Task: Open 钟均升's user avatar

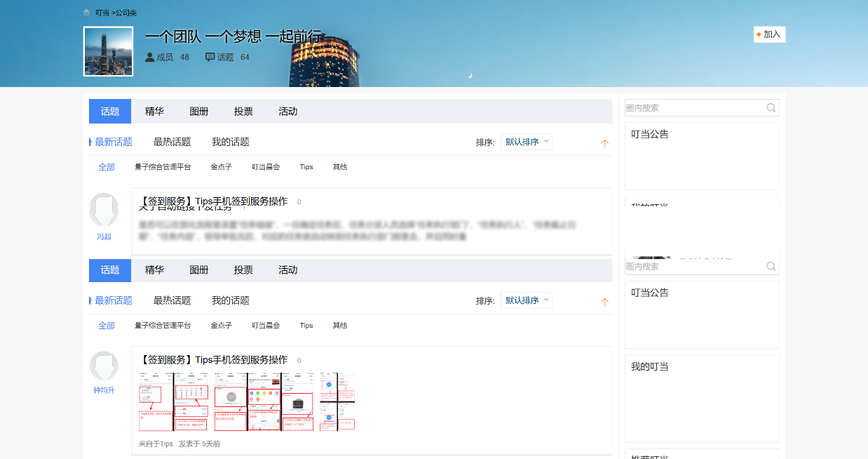Action: (x=104, y=367)
